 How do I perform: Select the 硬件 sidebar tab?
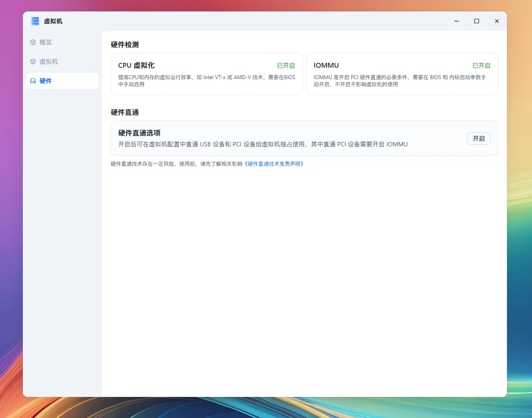click(46, 81)
